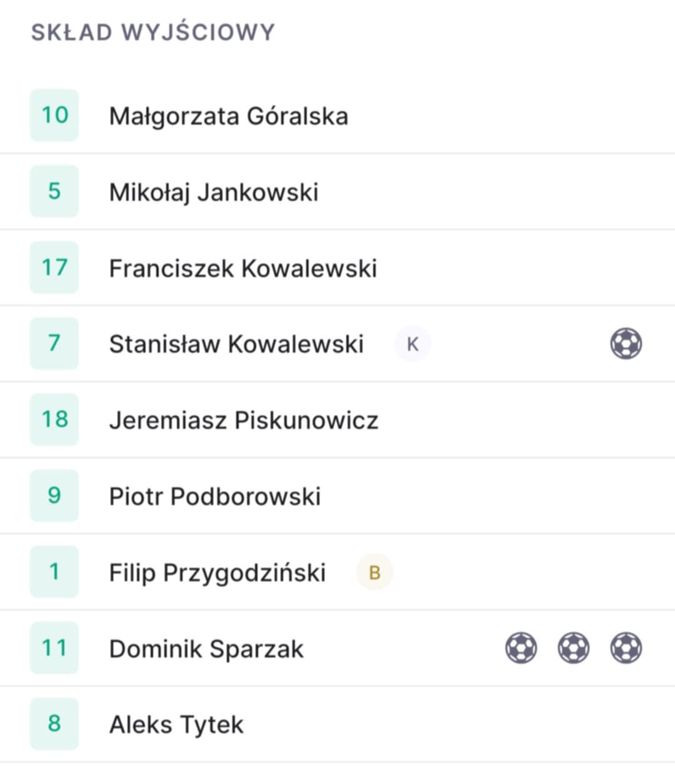
Task: Click the goalkeeper B badge beside Filip Przygodziński
Action: pyautogui.click(x=374, y=572)
